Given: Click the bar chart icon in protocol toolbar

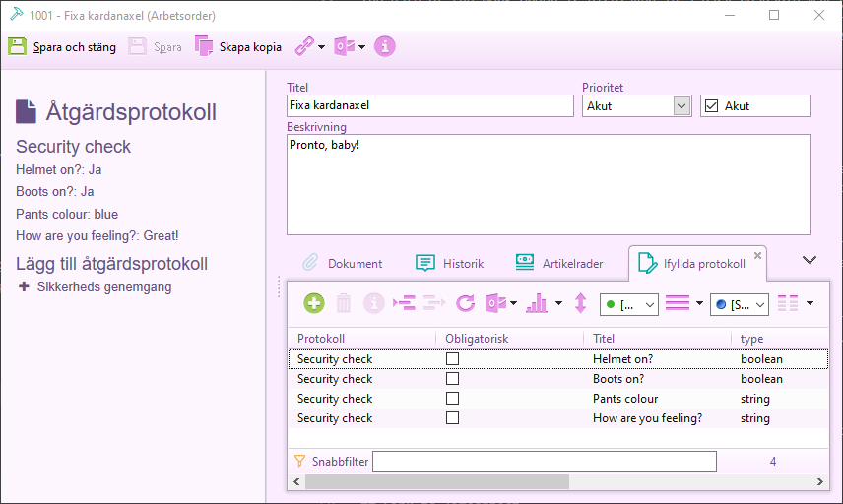Looking at the screenshot, I should (x=537, y=304).
